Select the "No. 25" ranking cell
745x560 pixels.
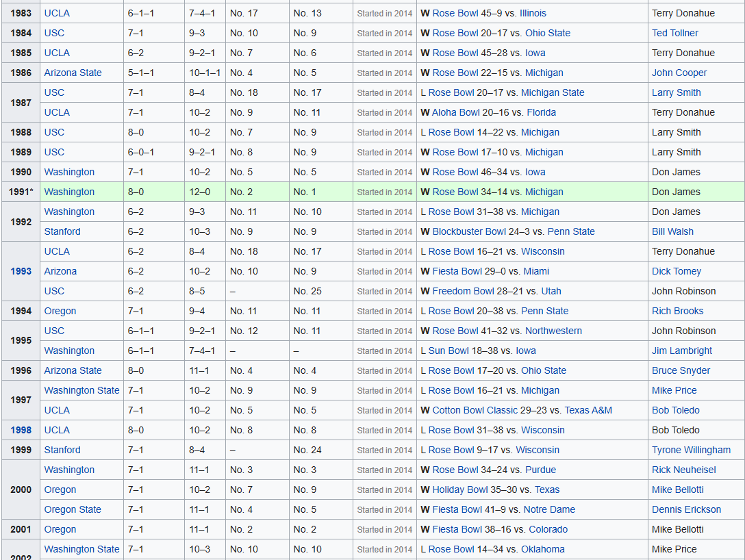coord(321,292)
